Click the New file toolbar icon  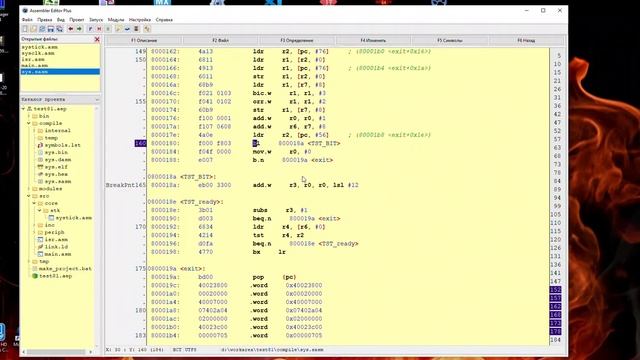click(x=25, y=29)
